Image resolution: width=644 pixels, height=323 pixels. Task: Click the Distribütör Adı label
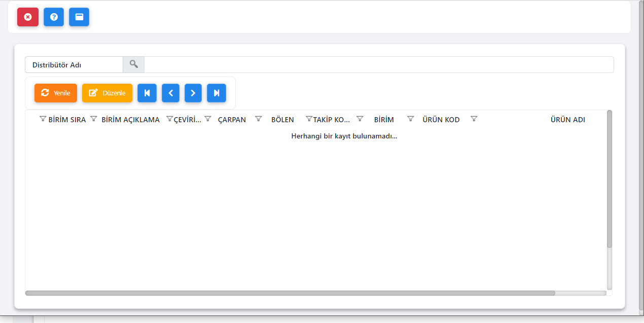click(x=57, y=65)
